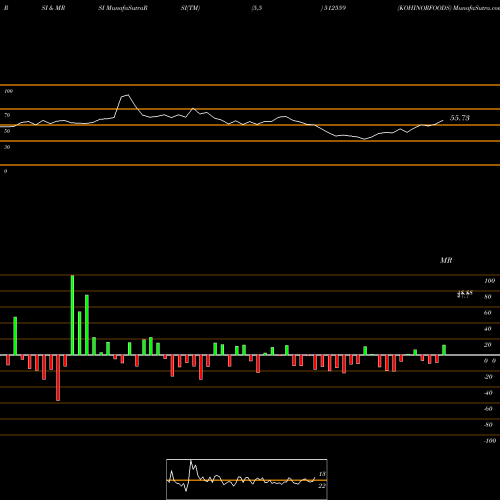Click the SI MunafaSutraR header text

pos(123,8)
